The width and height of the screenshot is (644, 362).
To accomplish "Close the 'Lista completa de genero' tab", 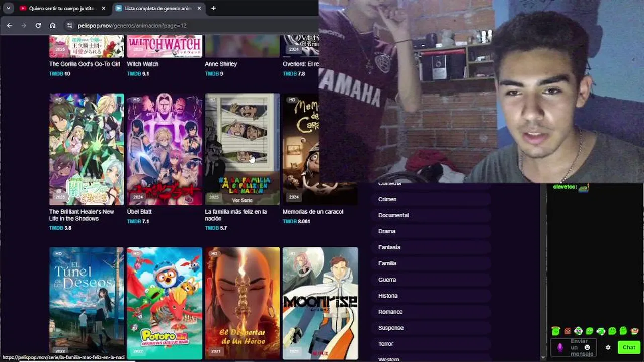I will 199,8.
